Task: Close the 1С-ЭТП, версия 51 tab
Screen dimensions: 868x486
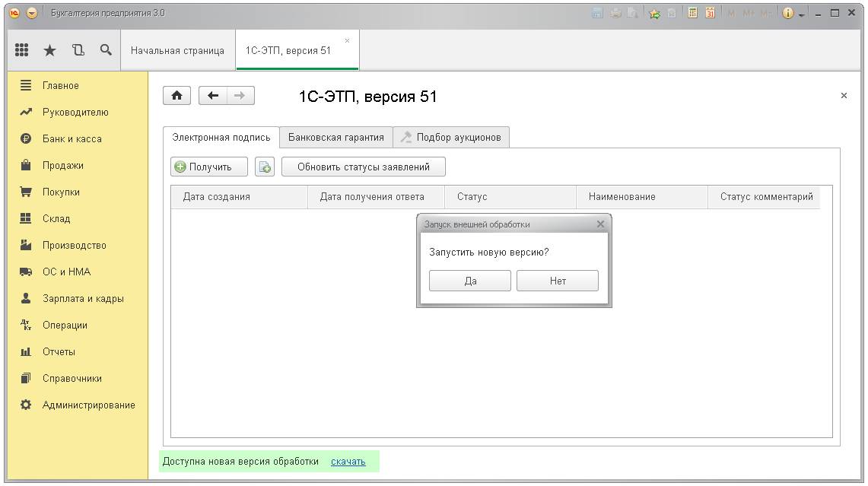Action: coord(347,40)
